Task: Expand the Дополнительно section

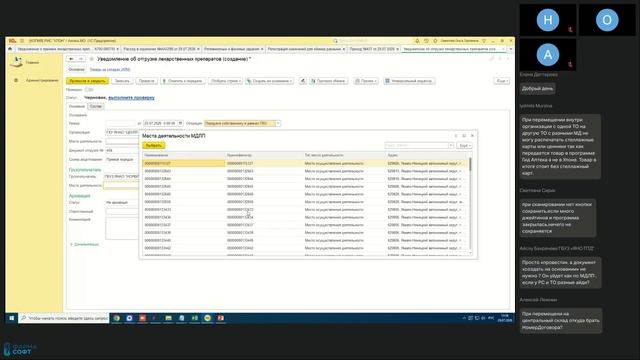Action: pyautogui.click(x=84, y=244)
